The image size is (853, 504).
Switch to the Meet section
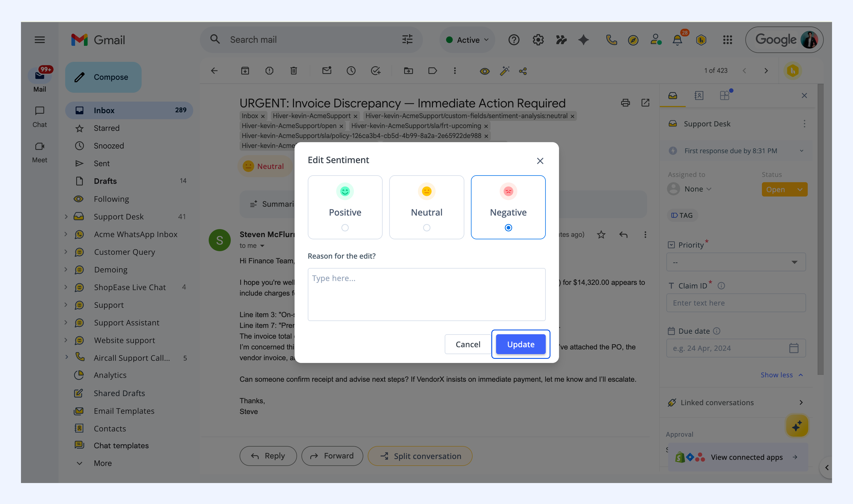click(40, 152)
